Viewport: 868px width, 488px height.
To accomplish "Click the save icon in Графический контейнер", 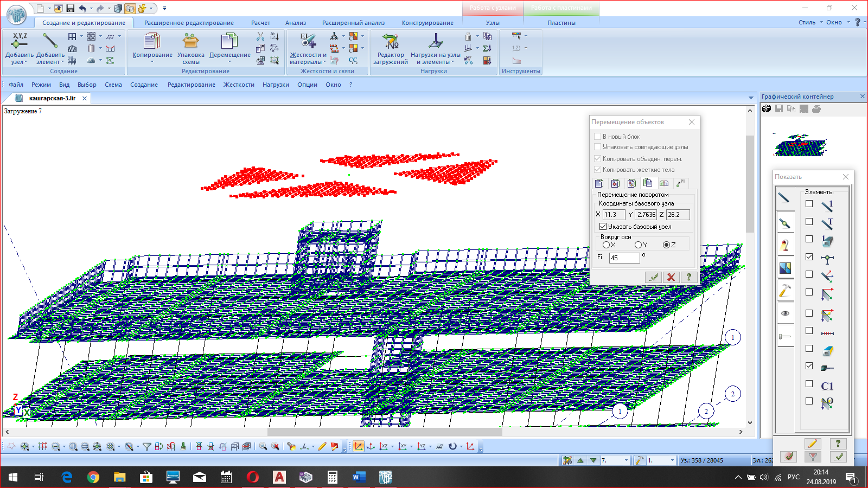I will pos(779,109).
